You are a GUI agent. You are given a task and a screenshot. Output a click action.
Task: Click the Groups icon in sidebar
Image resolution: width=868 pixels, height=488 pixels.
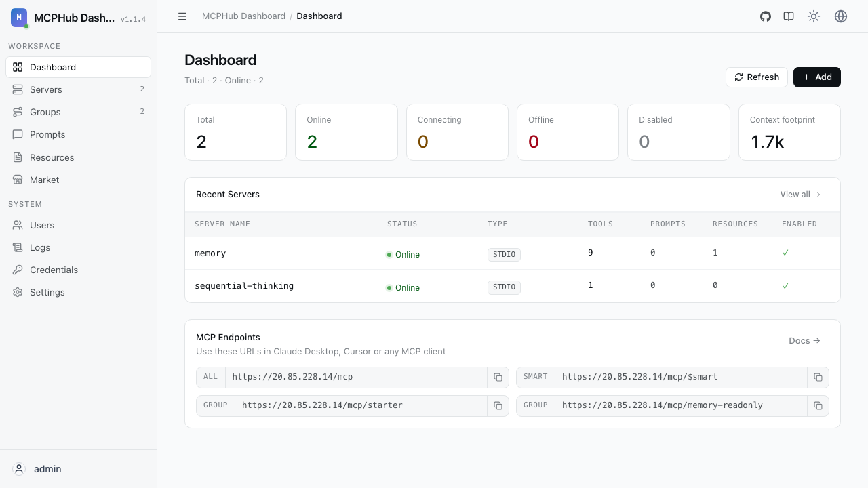point(18,112)
